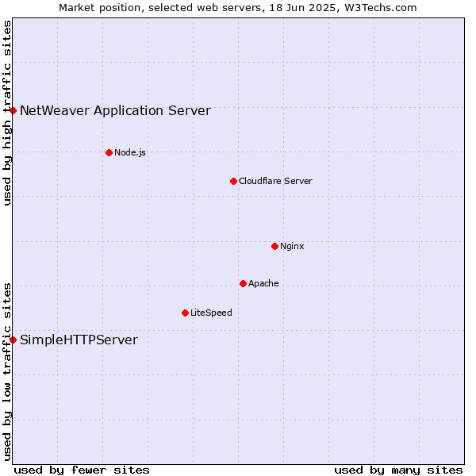This screenshot has width=476, height=476.
Task: Click the Apache red diamond marker
Action: point(243,283)
